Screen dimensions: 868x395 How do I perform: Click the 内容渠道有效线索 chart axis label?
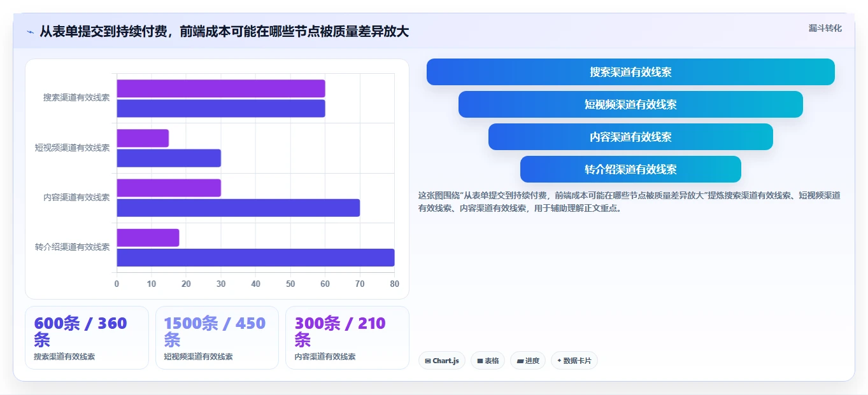click(x=76, y=197)
